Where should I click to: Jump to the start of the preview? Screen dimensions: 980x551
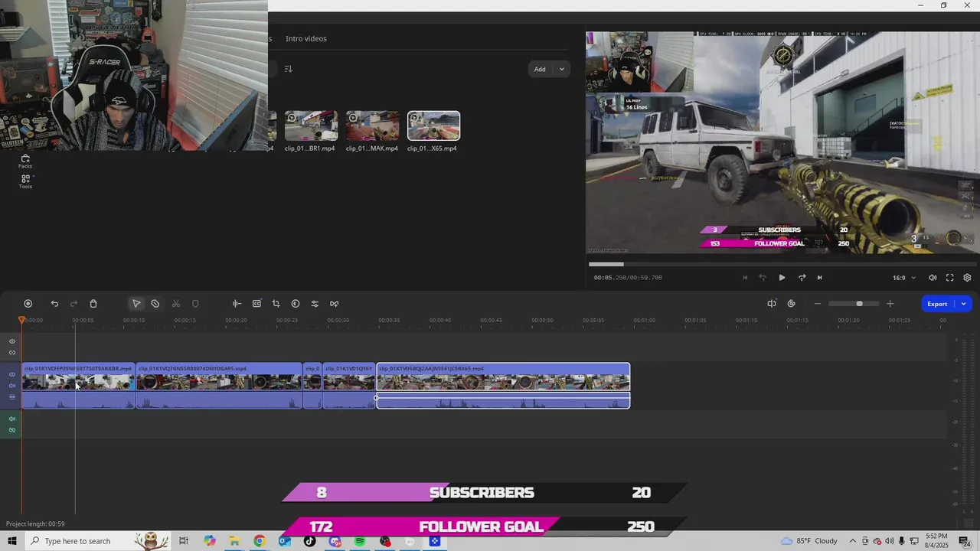click(745, 278)
